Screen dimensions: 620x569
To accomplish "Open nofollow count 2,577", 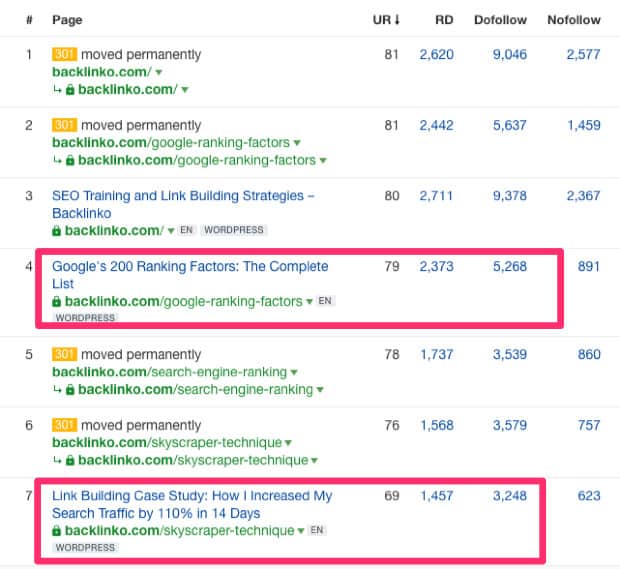I will tap(583, 55).
